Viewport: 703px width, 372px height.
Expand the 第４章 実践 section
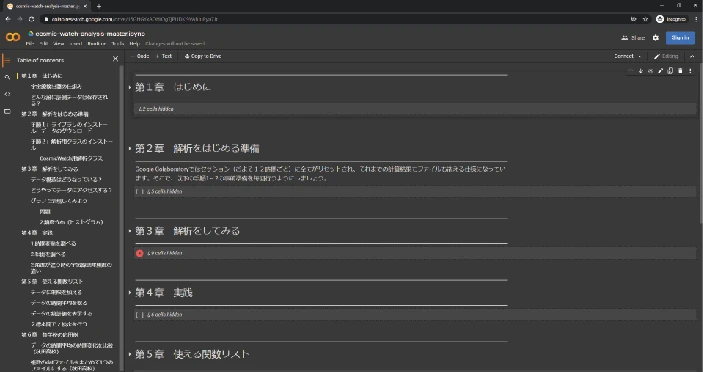(x=130, y=293)
